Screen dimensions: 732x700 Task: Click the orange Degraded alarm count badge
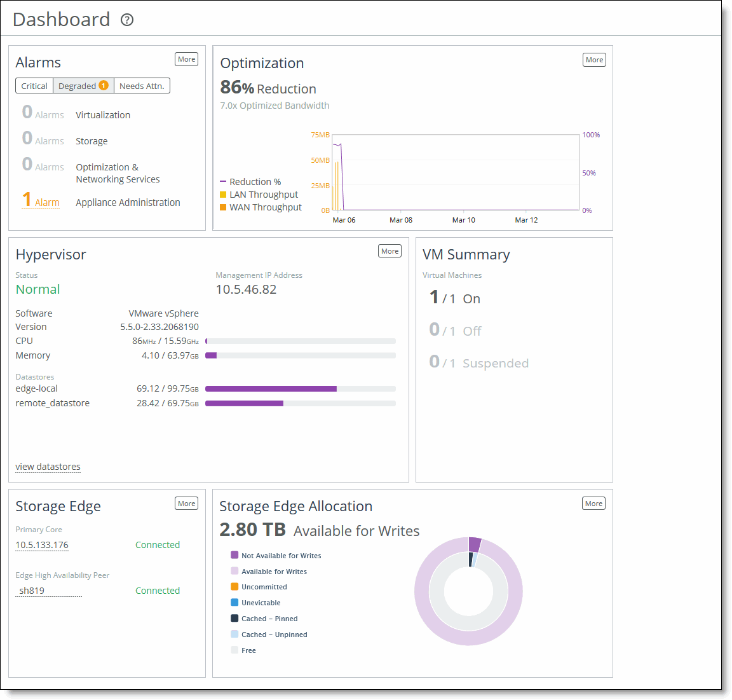click(103, 85)
